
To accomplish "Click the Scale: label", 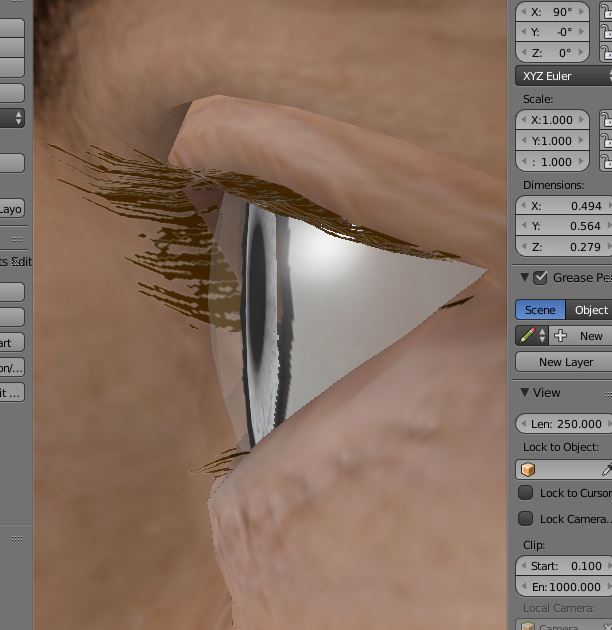I will click(538, 99).
